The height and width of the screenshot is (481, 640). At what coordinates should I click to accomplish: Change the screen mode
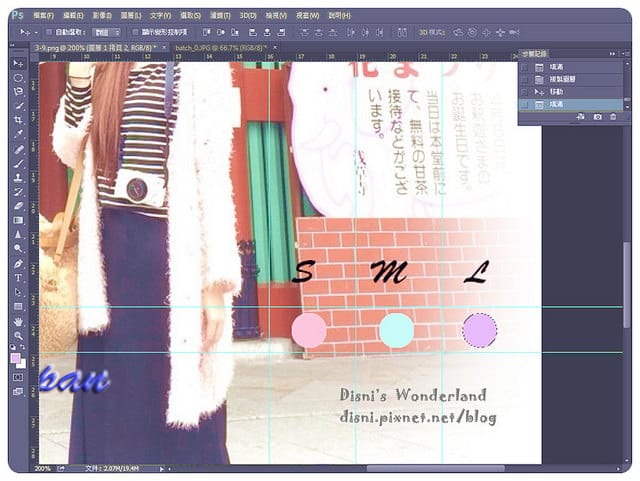click(x=18, y=392)
